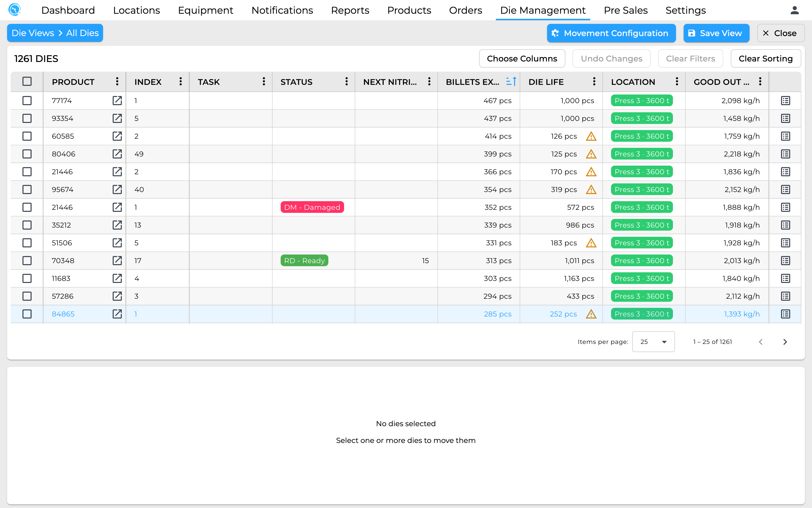
Task: Open details list icon for row 57286
Action: [x=786, y=296]
